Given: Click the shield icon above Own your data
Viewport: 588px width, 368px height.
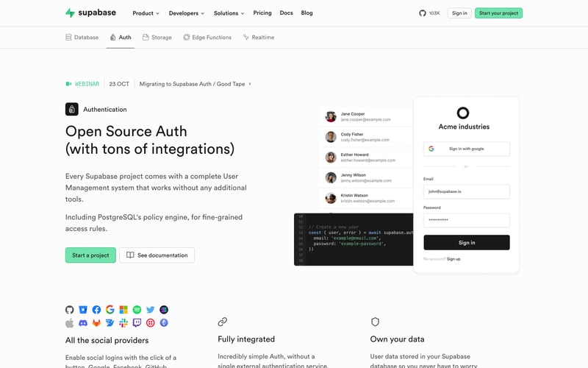Looking at the screenshot, I should (375, 322).
